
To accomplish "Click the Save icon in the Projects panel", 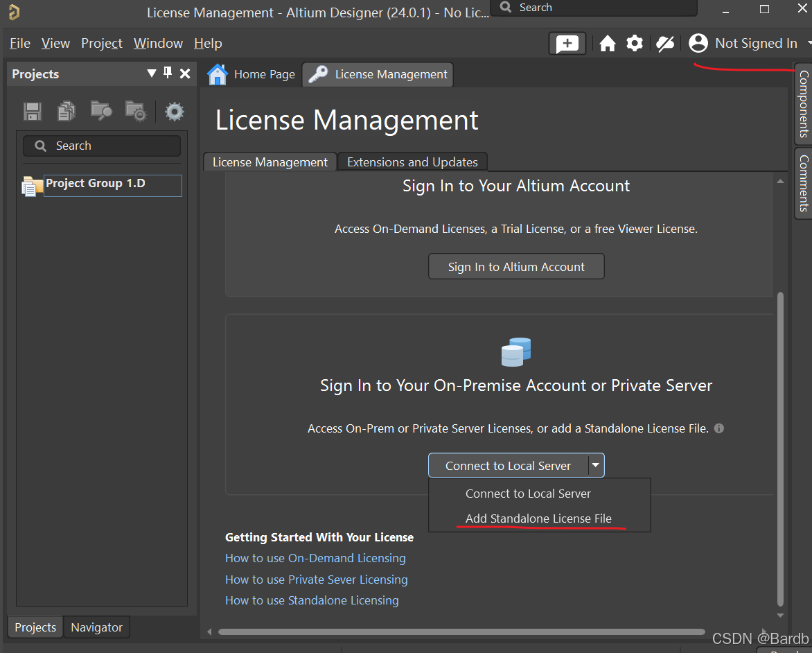I will click(33, 112).
